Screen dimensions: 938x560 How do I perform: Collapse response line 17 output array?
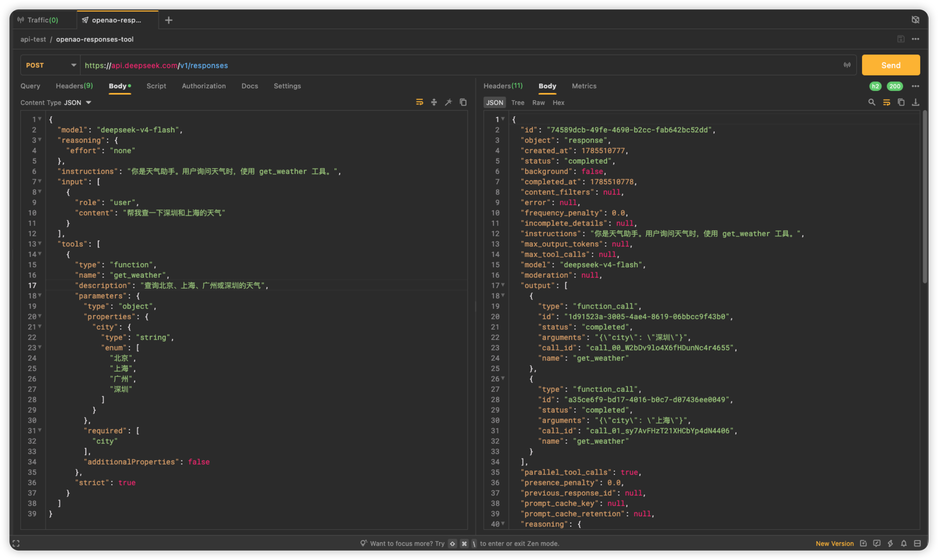(503, 285)
